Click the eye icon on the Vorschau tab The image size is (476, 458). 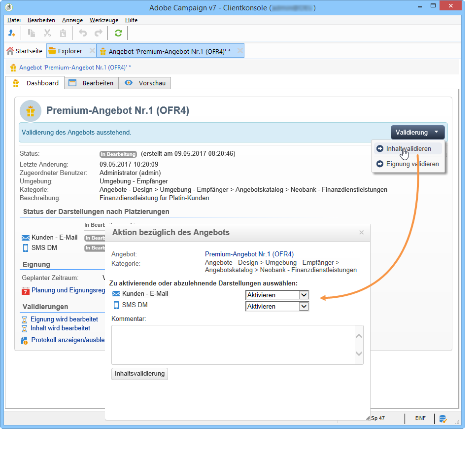tap(129, 83)
